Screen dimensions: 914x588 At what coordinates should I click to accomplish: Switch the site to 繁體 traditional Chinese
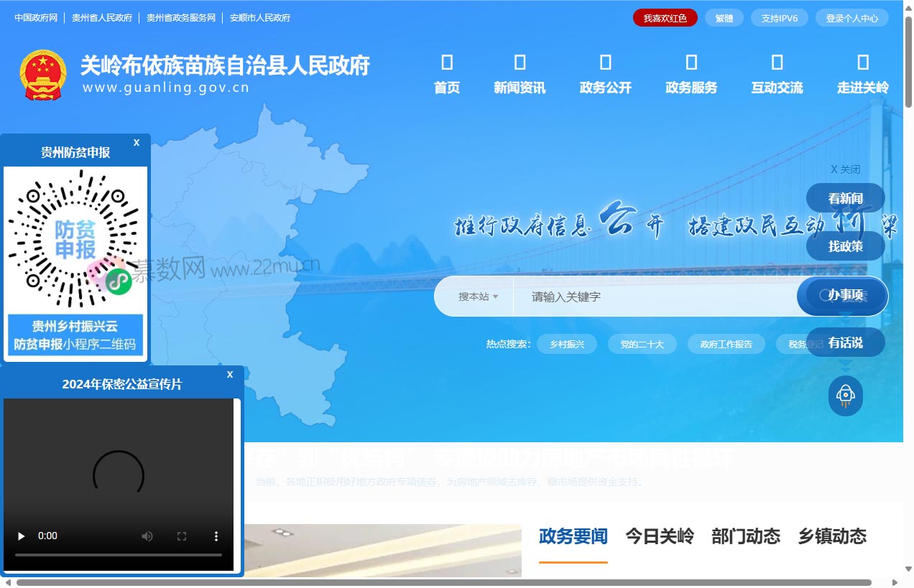pos(724,18)
